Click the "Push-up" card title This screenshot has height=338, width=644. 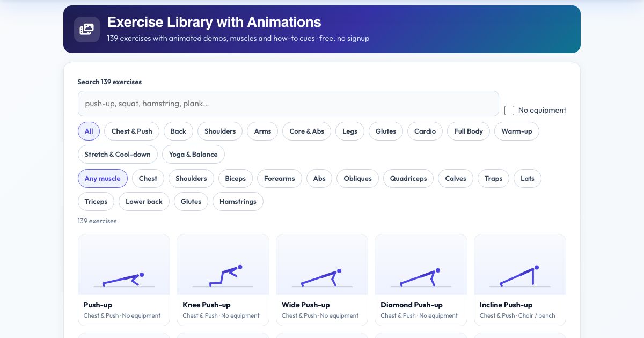click(98, 305)
